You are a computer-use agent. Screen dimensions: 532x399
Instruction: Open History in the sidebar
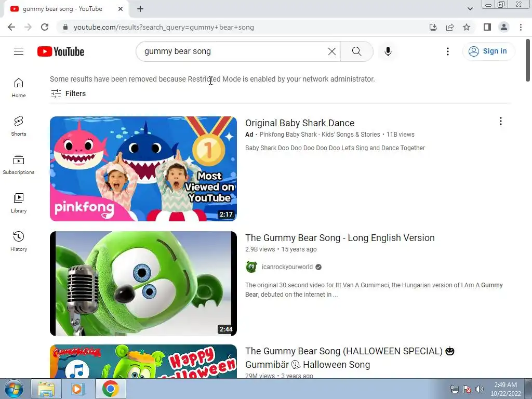pyautogui.click(x=19, y=241)
